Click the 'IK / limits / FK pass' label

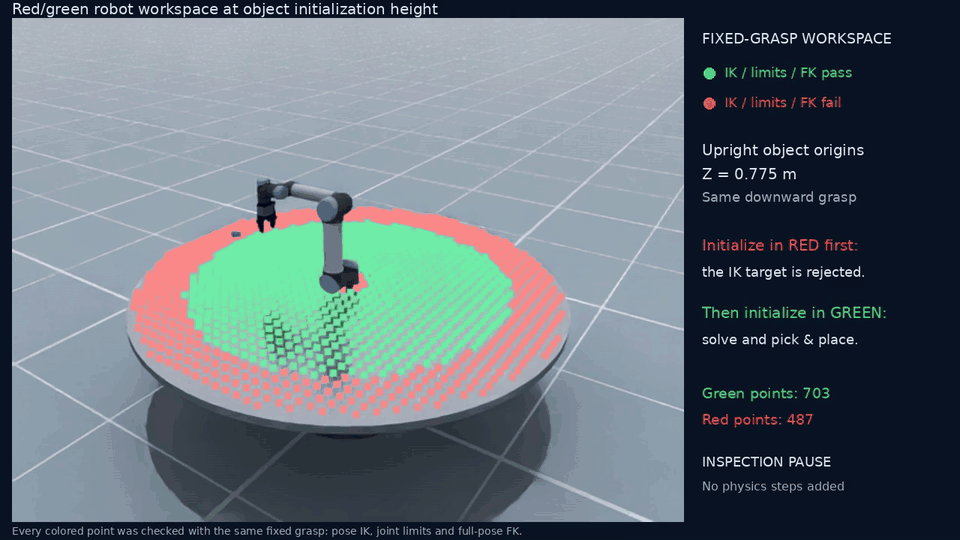(x=788, y=73)
